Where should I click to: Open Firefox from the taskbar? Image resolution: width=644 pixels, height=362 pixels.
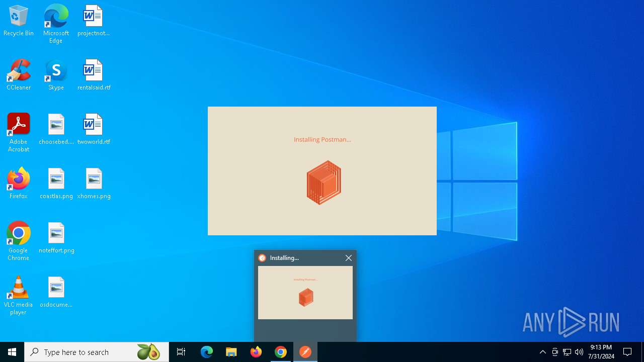(256, 352)
